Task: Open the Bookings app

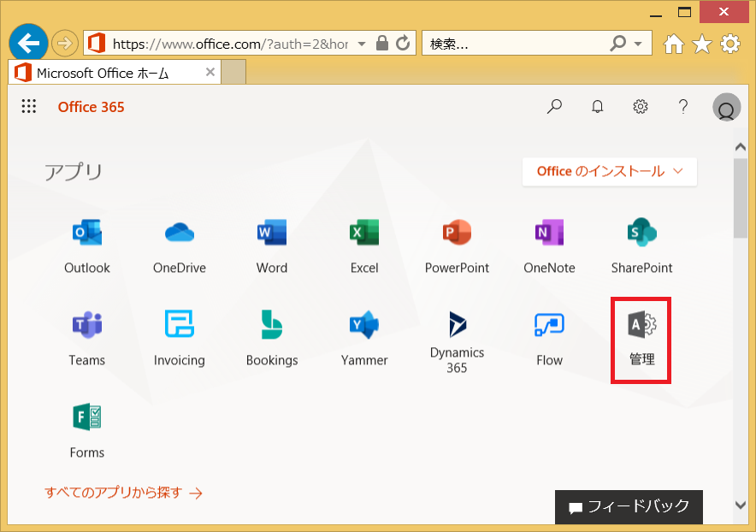Action: 272,339
